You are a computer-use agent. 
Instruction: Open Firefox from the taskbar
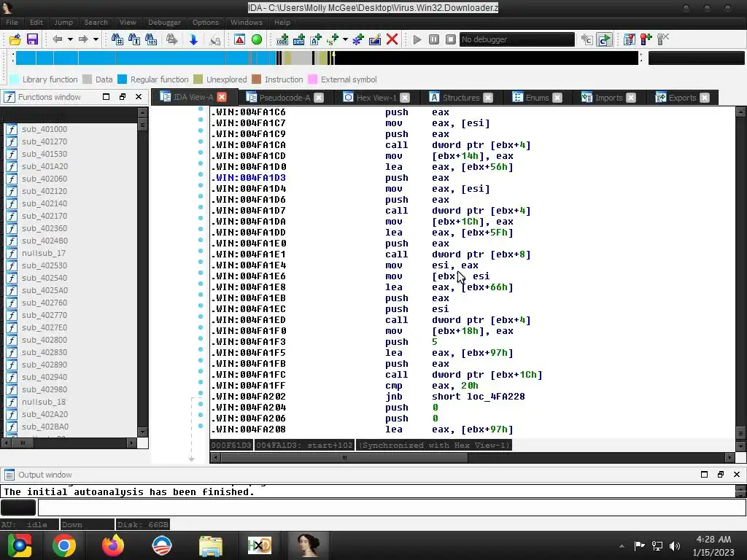click(x=113, y=545)
